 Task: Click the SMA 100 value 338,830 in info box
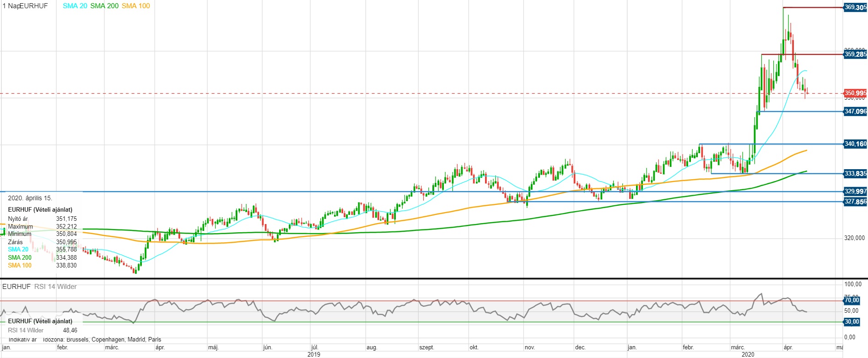click(66, 266)
